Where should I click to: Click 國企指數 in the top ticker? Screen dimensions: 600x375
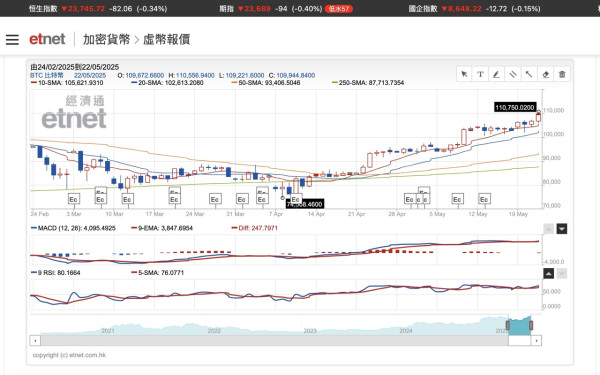(423, 8)
